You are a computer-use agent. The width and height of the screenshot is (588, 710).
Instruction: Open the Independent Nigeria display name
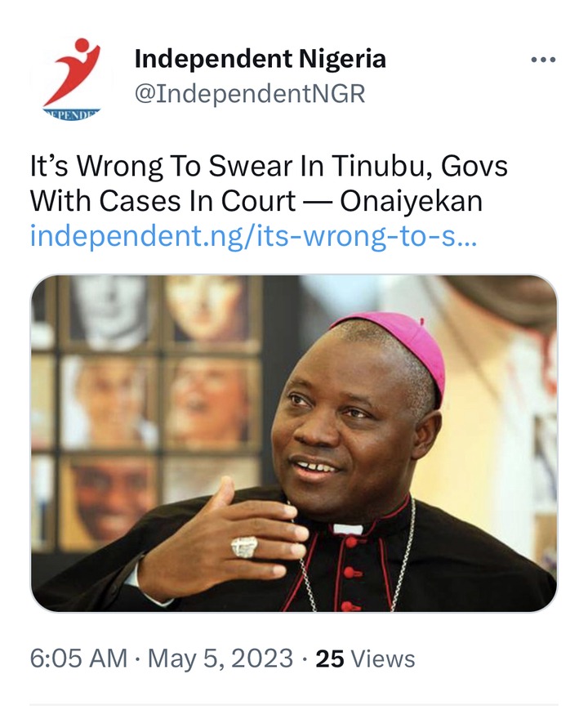pos(261,59)
